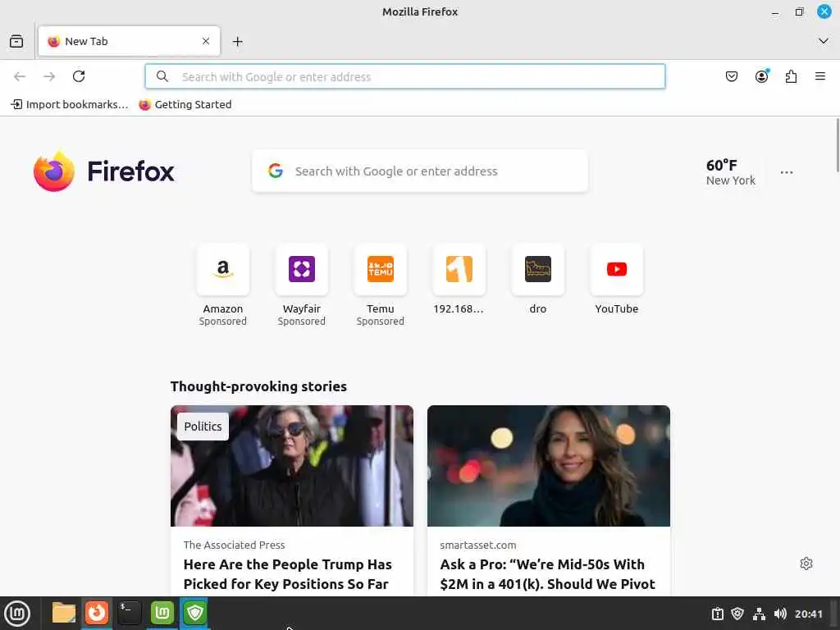Open the Save to Pocket icon
Image resolution: width=840 pixels, height=630 pixels.
[x=731, y=76]
